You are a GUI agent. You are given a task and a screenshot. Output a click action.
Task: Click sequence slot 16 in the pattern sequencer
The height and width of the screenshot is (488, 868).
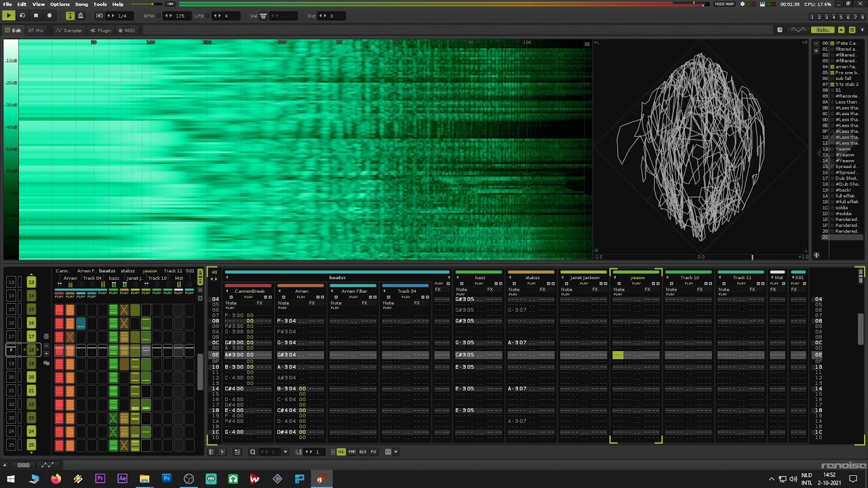tap(31, 323)
